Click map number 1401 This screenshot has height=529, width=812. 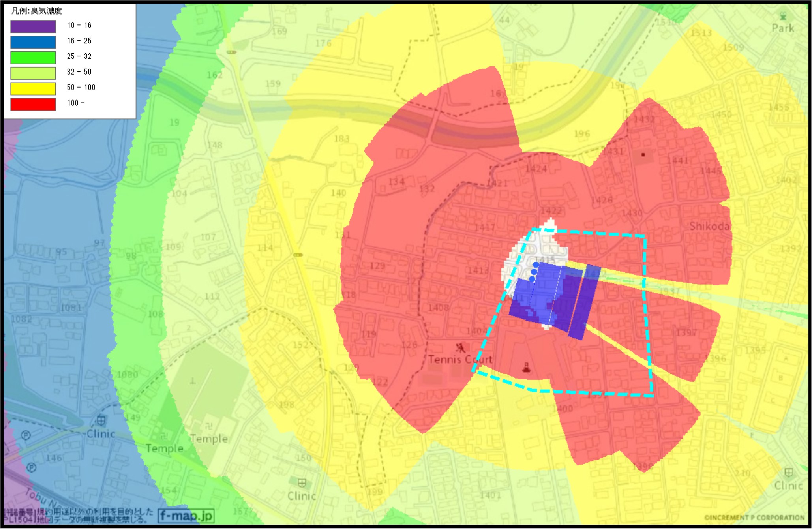pos(490,495)
